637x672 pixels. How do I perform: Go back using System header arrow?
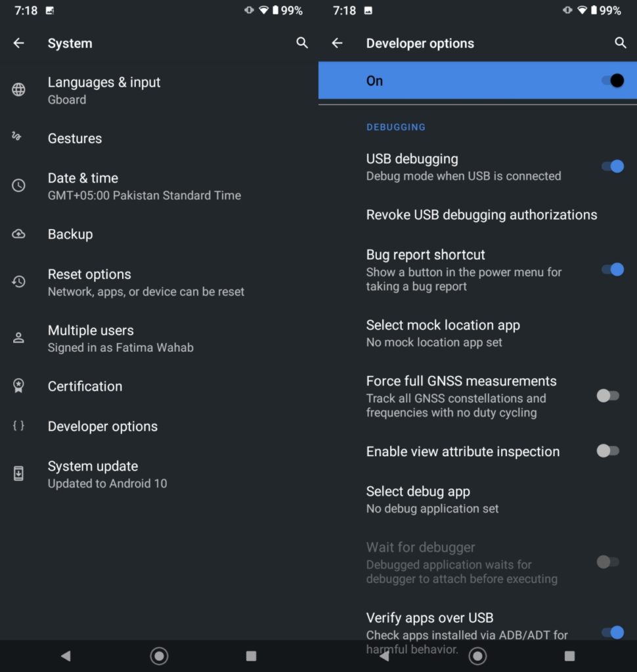19,43
